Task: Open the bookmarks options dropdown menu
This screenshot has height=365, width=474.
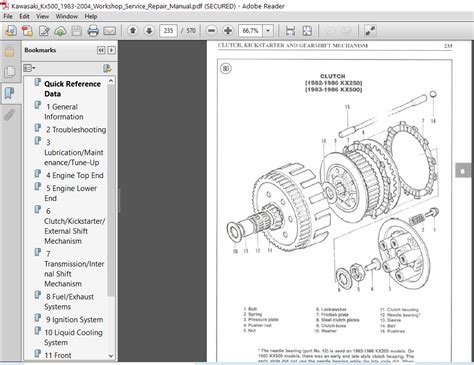Action: pos(29,68)
